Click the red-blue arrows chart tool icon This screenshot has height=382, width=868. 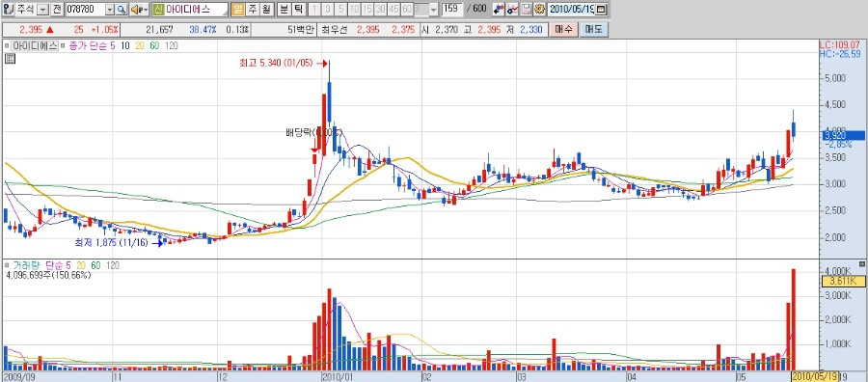499,10
